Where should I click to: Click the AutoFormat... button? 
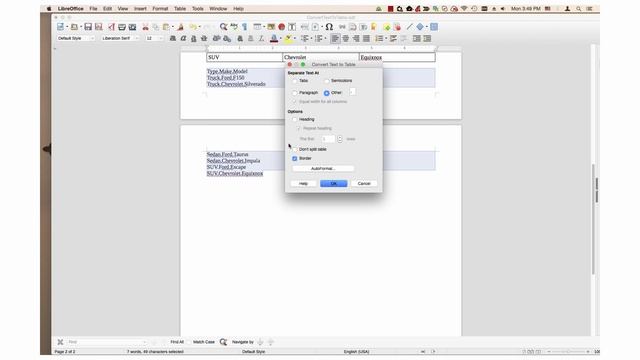[x=323, y=169]
